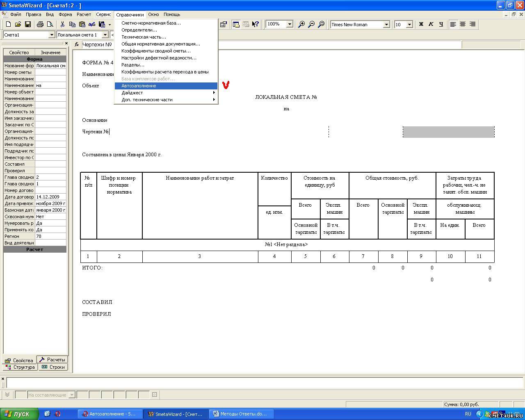Toggle bold formatting (Ж button)
525x420 pixels.
[x=421, y=25]
